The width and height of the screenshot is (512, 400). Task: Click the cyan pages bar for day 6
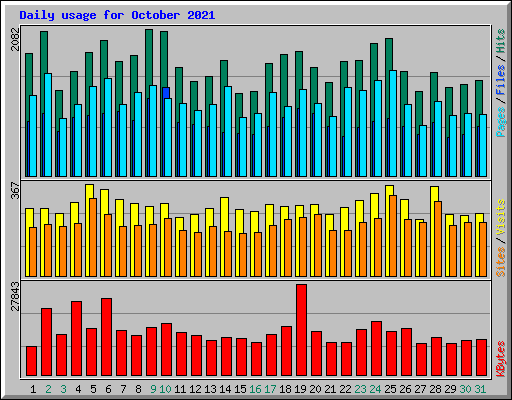click(108, 127)
